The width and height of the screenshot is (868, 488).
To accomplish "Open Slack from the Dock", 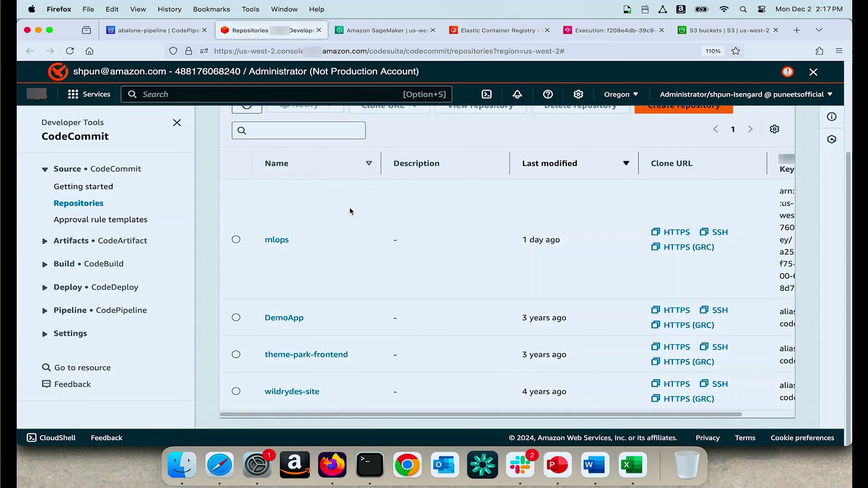I will pyautogui.click(x=520, y=465).
